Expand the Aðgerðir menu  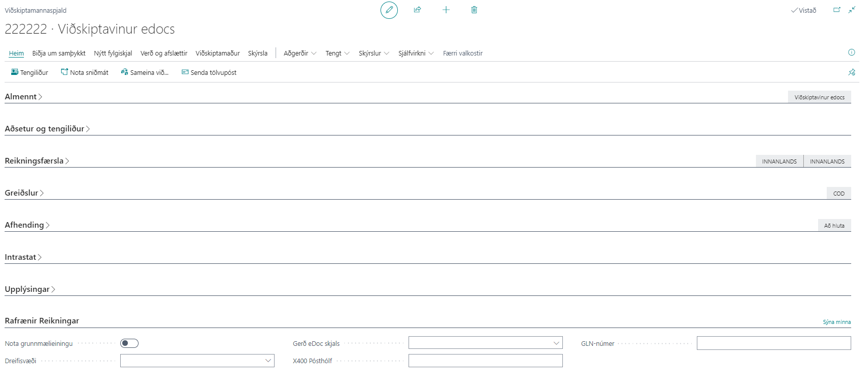point(300,53)
